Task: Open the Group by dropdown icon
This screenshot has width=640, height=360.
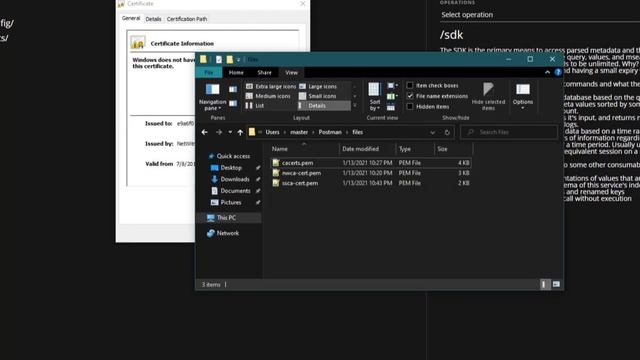Action: [x=392, y=86]
